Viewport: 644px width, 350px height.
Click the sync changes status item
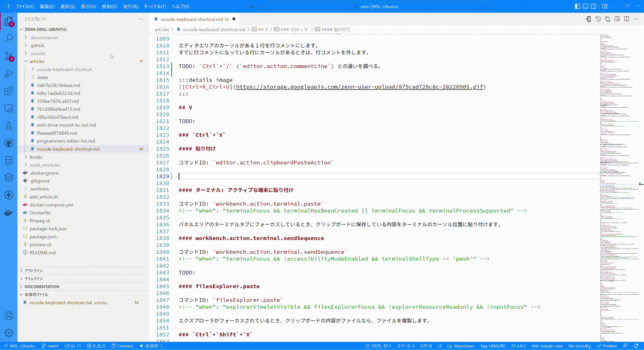(73, 346)
